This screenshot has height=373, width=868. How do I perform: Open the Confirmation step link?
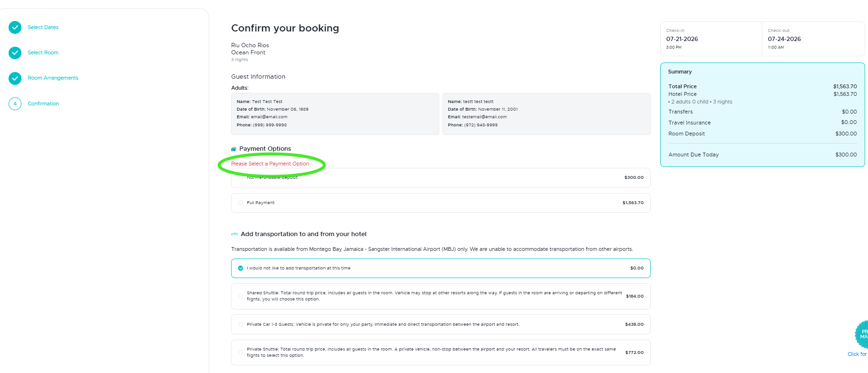(43, 104)
